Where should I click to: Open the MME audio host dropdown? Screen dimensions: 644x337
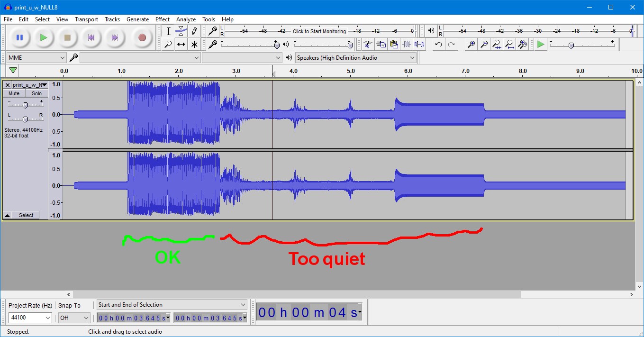pos(36,57)
